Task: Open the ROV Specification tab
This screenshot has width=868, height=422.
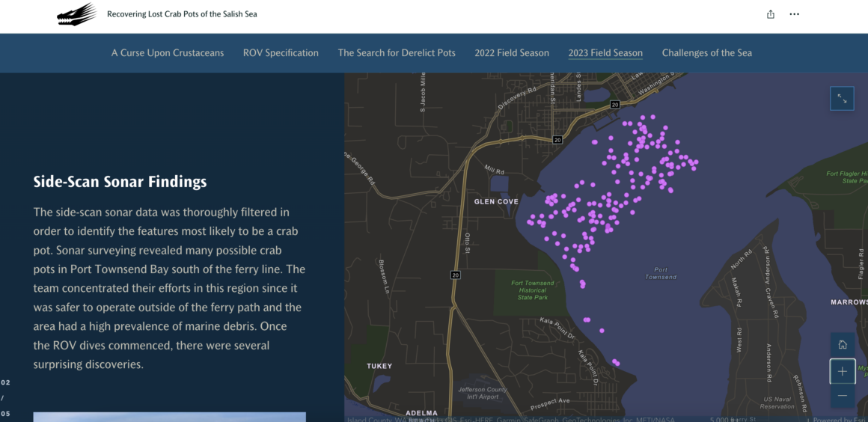Action: click(x=281, y=53)
